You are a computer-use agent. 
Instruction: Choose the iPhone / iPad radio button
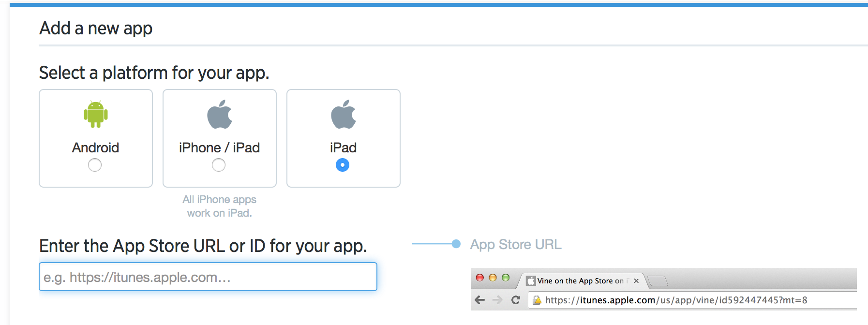point(219,165)
